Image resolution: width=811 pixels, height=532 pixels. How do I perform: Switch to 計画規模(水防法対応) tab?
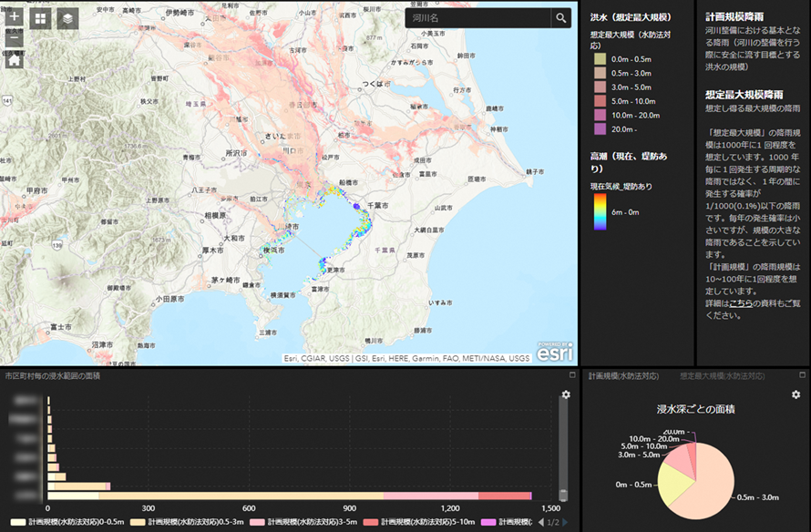click(623, 375)
